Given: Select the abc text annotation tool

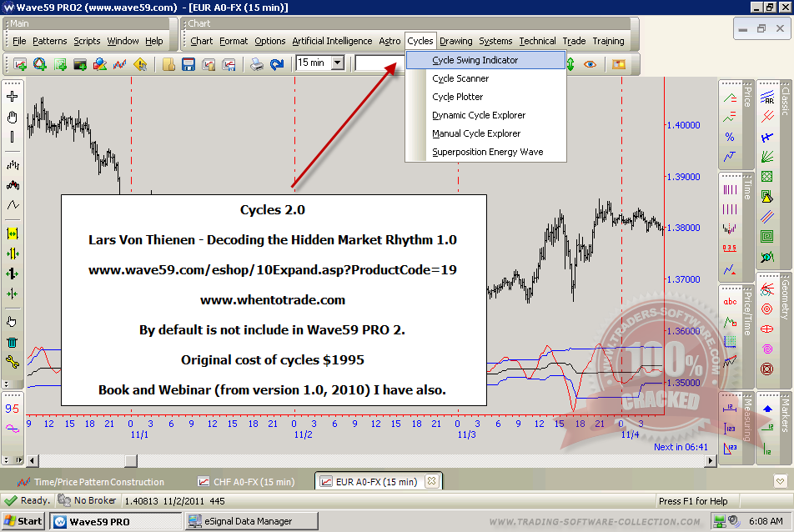Looking at the screenshot, I should (x=730, y=302).
